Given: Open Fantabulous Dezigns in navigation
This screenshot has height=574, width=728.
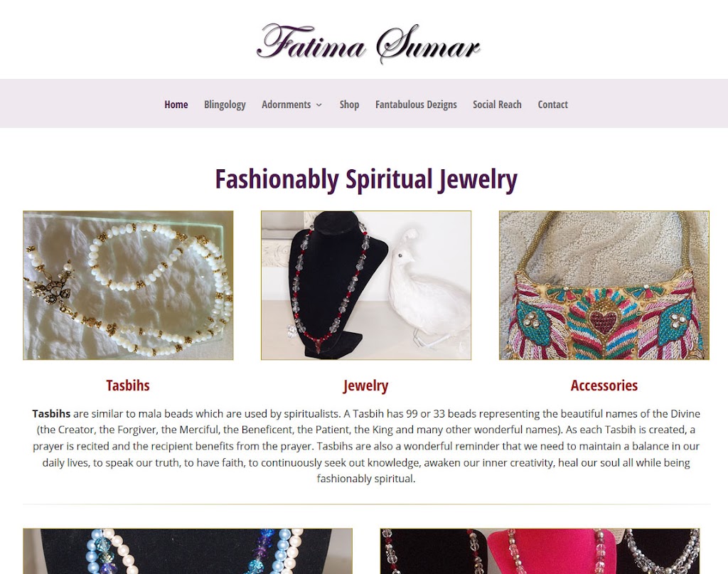Looking at the screenshot, I should 416,105.
